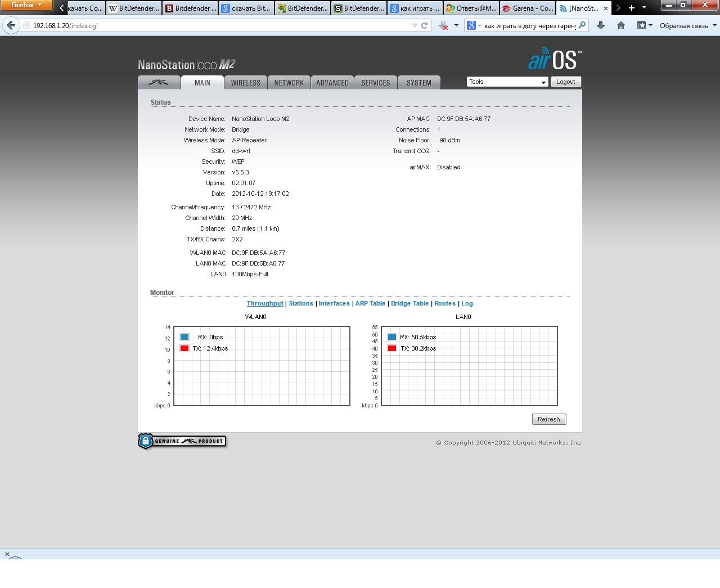The width and height of the screenshot is (720, 588).
Task: Open the Google search engine selector
Action: (474, 25)
